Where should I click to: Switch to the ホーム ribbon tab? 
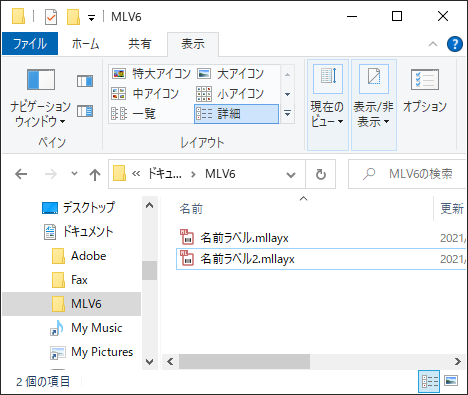click(x=85, y=44)
